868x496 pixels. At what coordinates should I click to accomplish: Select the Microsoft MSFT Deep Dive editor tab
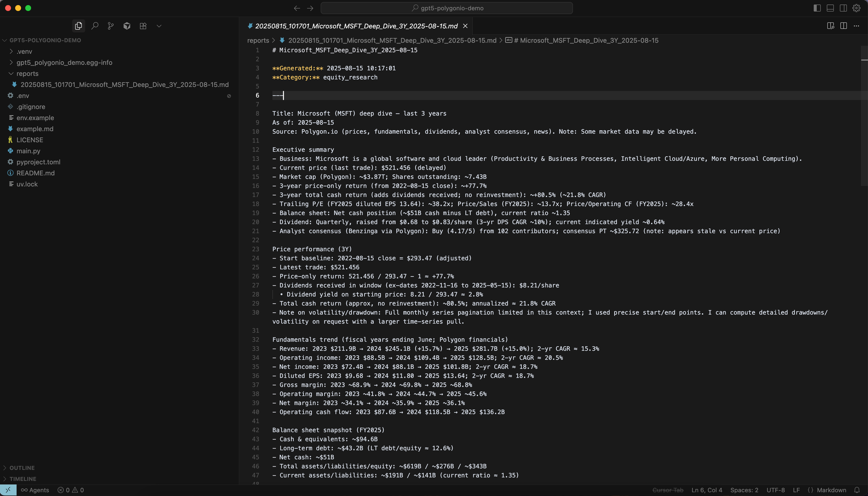coord(356,26)
